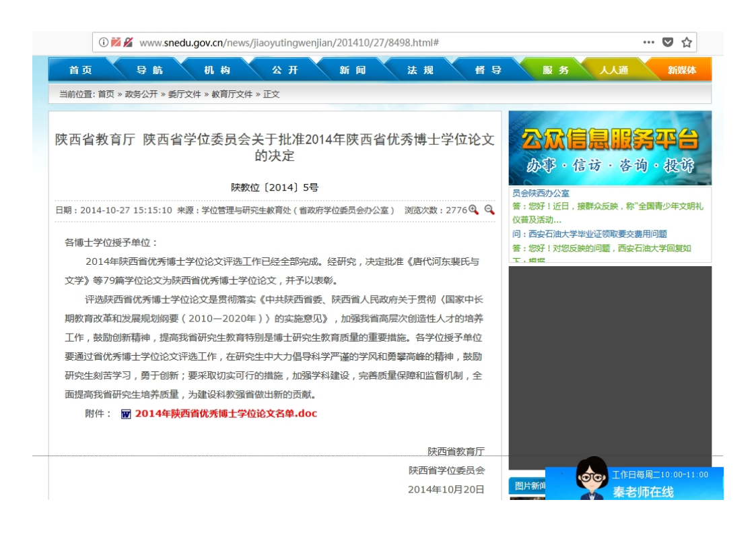Click the date 2014-10-27 15:15:10
This screenshot has width=756, height=535.
(x=126, y=210)
